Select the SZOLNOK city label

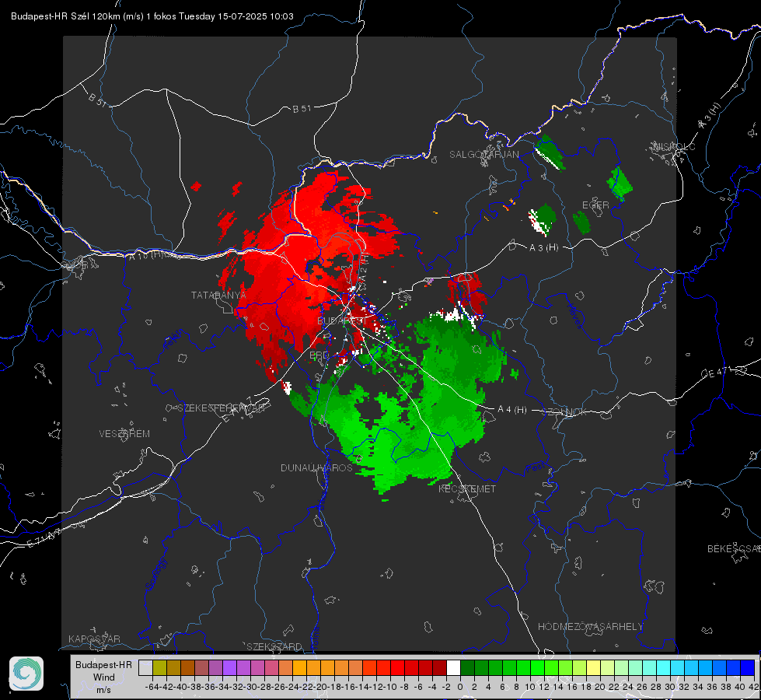pyautogui.click(x=564, y=412)
